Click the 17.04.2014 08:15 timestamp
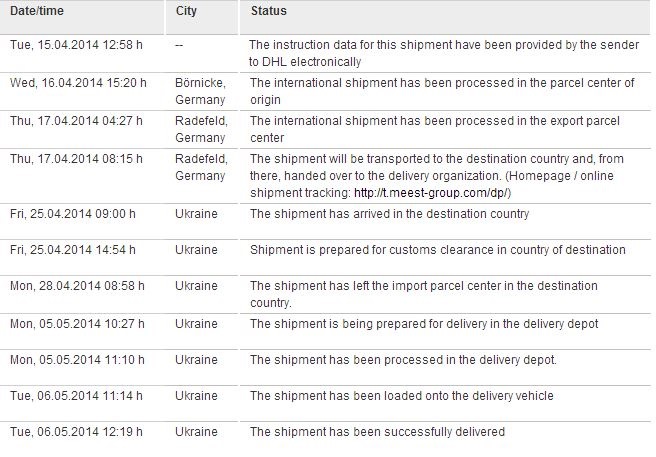The width and height of the screenshot is (656, 457). coord(72,158)
